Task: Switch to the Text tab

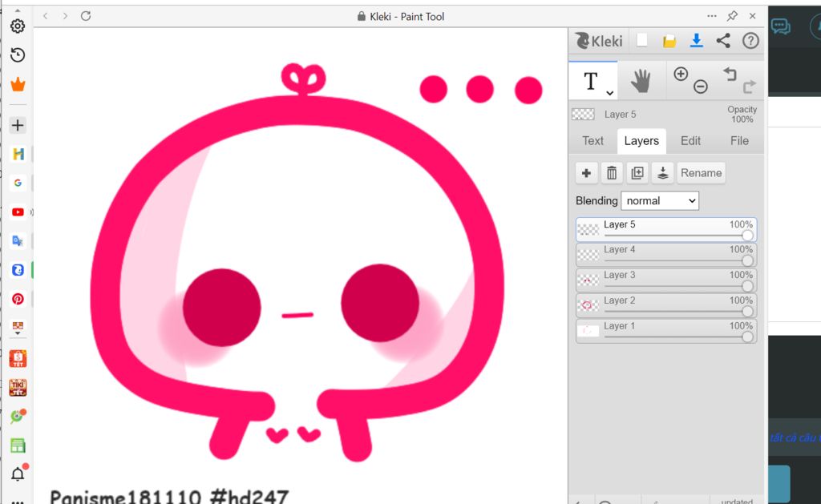Action: click(x=592, y=141)
